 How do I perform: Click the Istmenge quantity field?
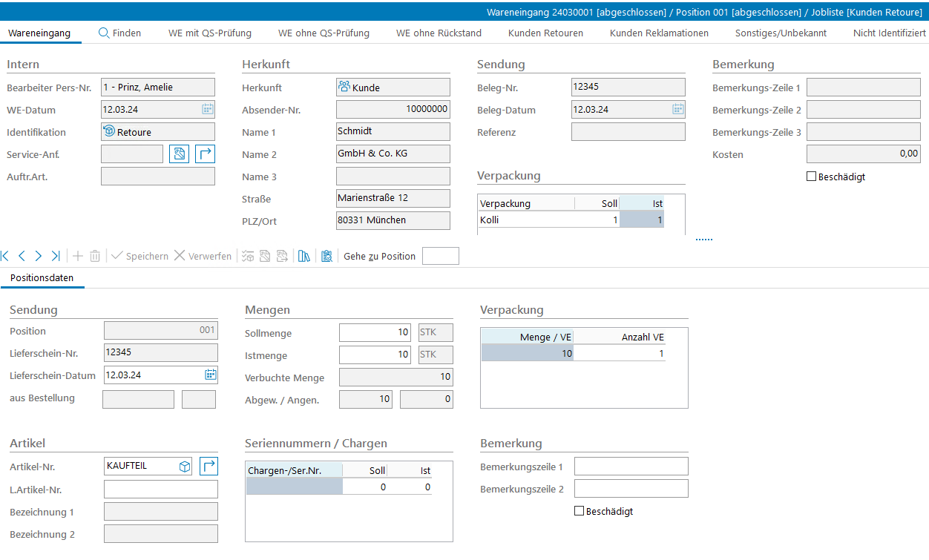point(375,355)
